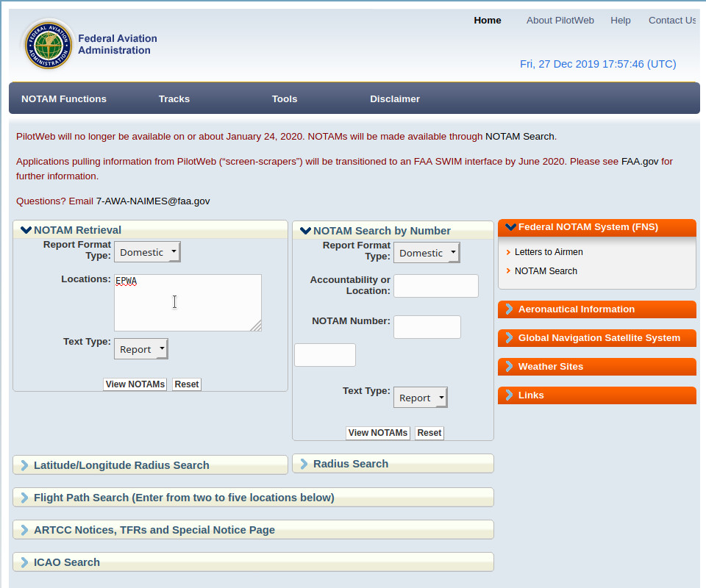Go to the Home page link
706x588 pixels.
coord(488,21)
